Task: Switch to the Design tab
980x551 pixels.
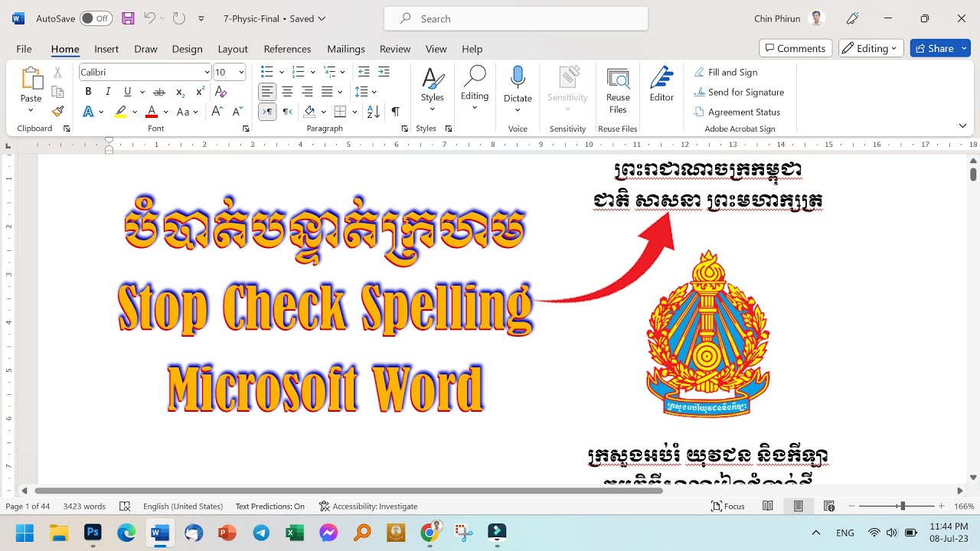Action: [187, 49]
